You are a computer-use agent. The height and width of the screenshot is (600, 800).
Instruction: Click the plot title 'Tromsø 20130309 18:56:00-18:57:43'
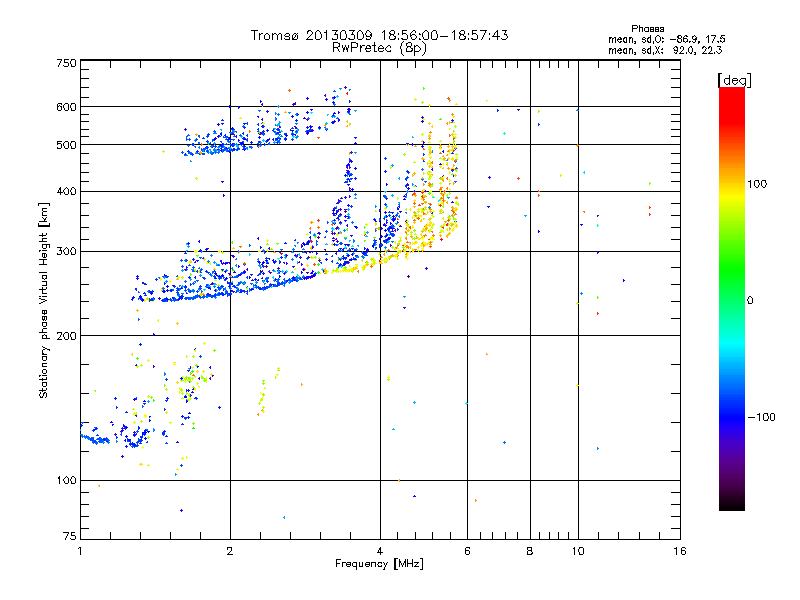(x=380, y=35)
